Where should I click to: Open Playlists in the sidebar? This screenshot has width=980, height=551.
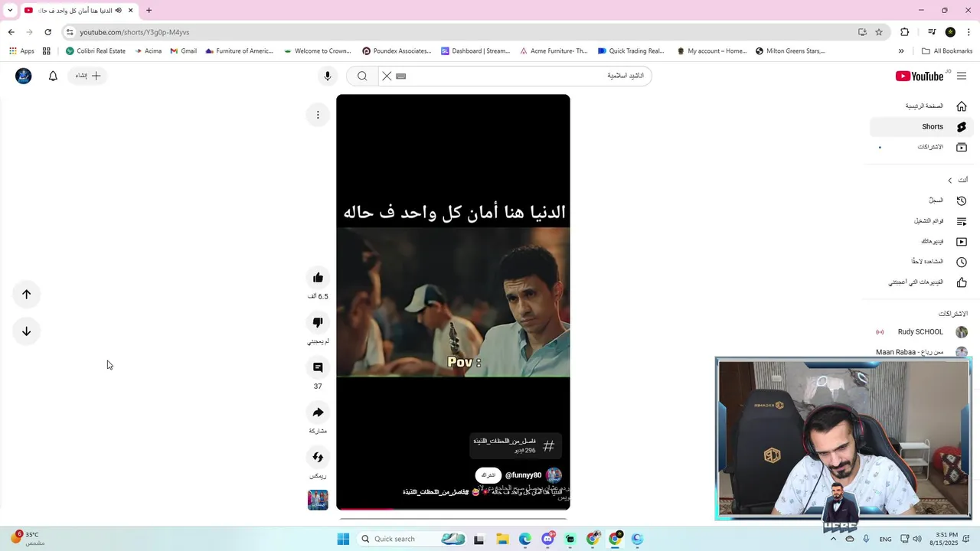(x=922, y=221)
